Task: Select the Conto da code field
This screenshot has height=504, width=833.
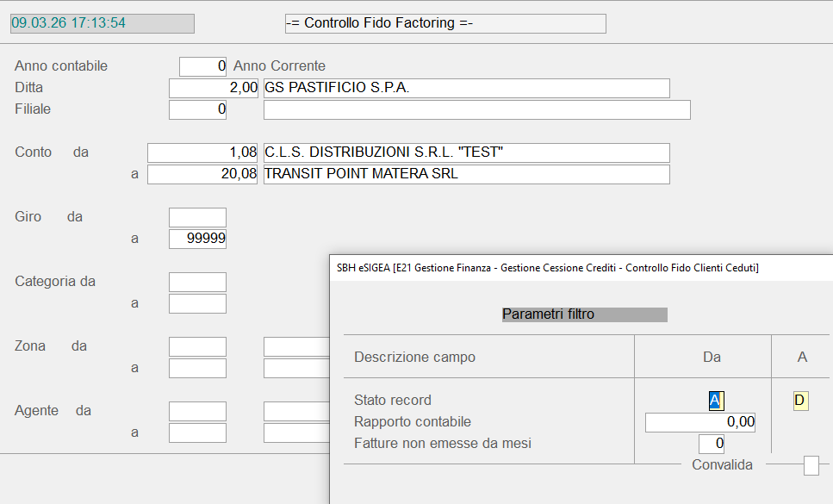Action: coord(203,152)
